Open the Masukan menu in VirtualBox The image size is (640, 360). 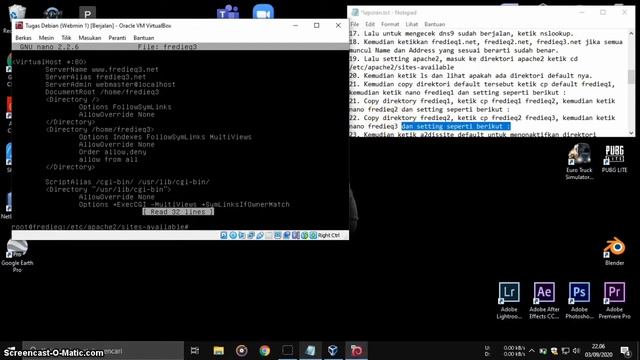(x=90, y=38)
